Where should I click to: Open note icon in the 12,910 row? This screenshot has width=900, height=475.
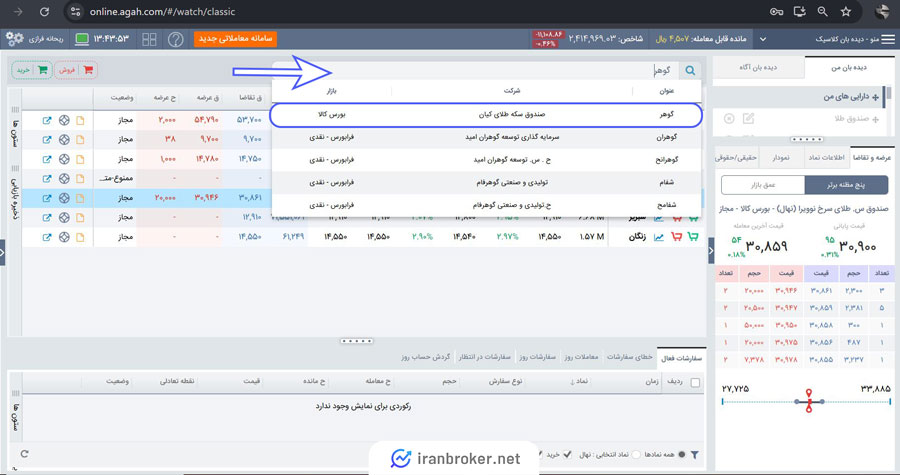(x=80, y=217)
